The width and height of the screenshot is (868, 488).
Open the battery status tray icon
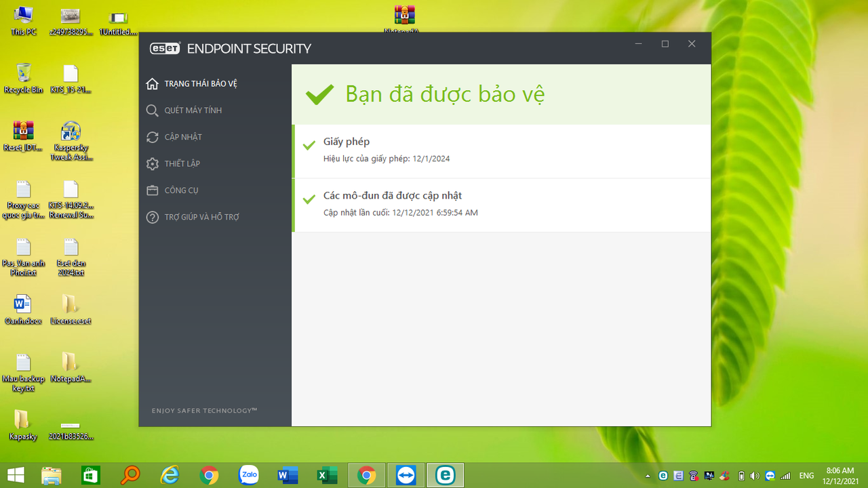coord(741,476)
